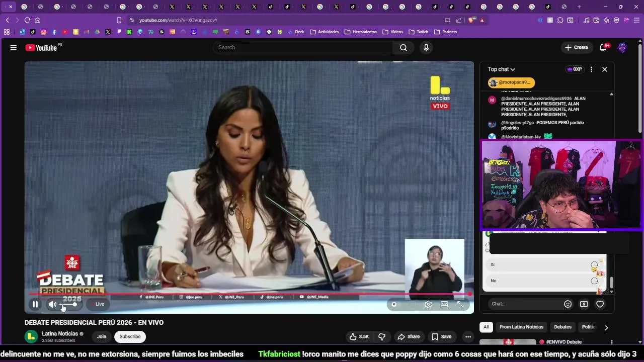Click the red video progress bar

pos(249,294)
